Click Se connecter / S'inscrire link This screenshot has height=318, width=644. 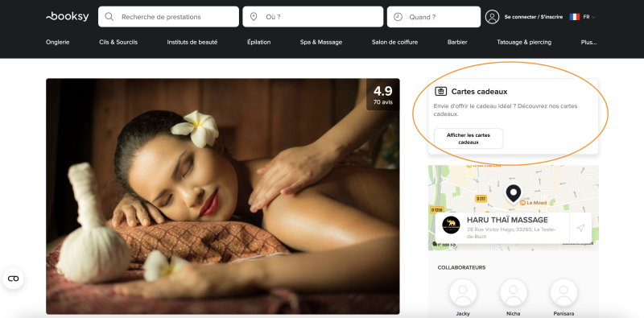click(534, 17)
